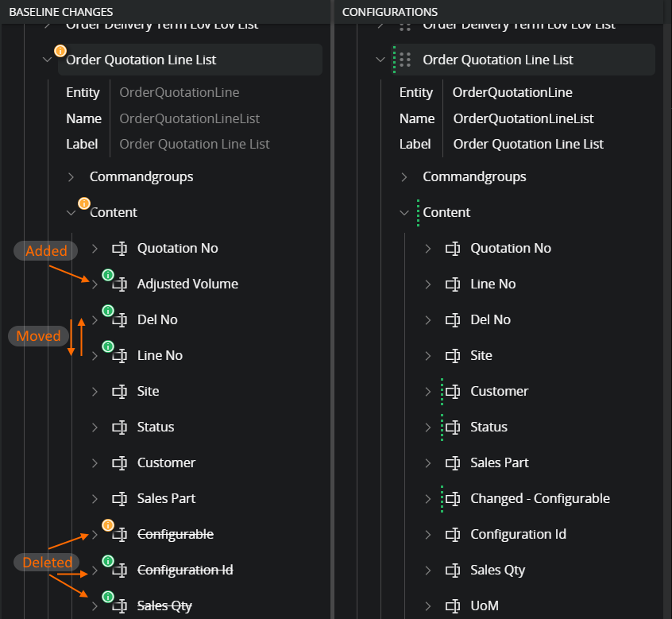Viewport: 672px width, 619px height.
Task: Select Line No in Baseline Changes tree
Action: tap(160, 355)
